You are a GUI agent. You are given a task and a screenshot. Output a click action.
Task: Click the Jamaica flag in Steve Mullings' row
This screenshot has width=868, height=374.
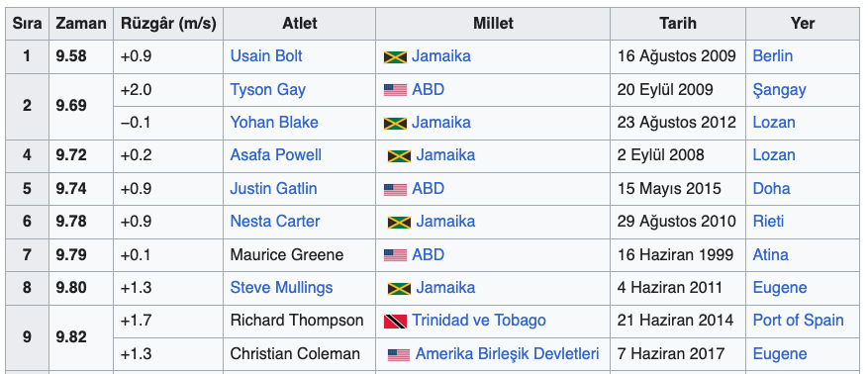[x=399, y=288]
